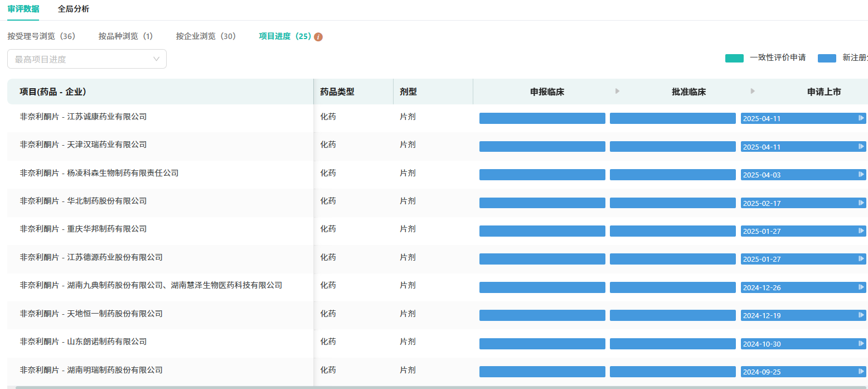Click the info icon beside 项目进度 (25)
Screen dimensions: 868x389
pos(318,37)
